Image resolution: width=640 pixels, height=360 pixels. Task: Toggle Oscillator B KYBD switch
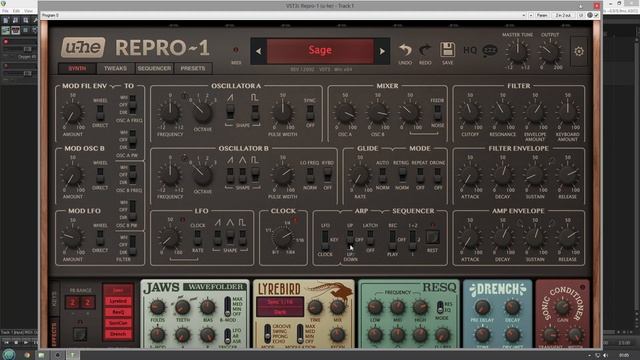(x=327, y=175)
